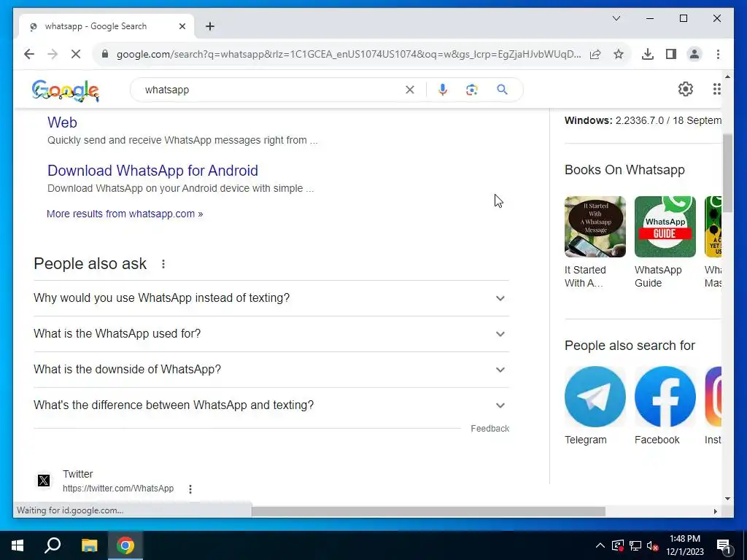Image resolution: width=747 pixels, height=560 pixels.
Task: Click the Chrome address bar URL
Action: [348, 54]
